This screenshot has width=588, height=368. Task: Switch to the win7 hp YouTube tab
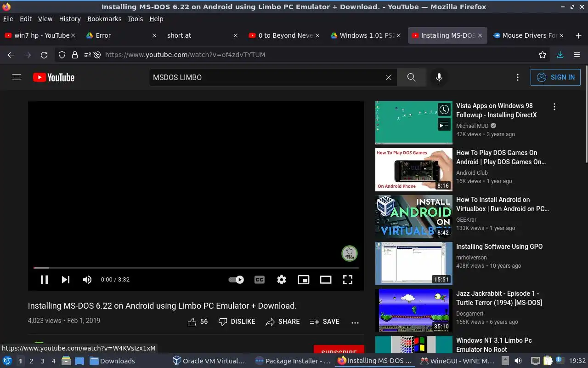pyautogui.click(x=40, y=35)
